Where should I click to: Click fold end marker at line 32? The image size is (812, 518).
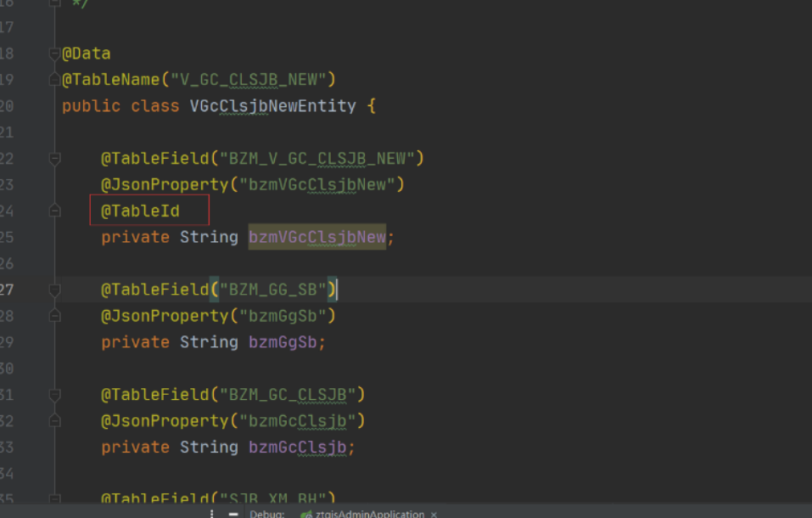[x=55, y=421]
